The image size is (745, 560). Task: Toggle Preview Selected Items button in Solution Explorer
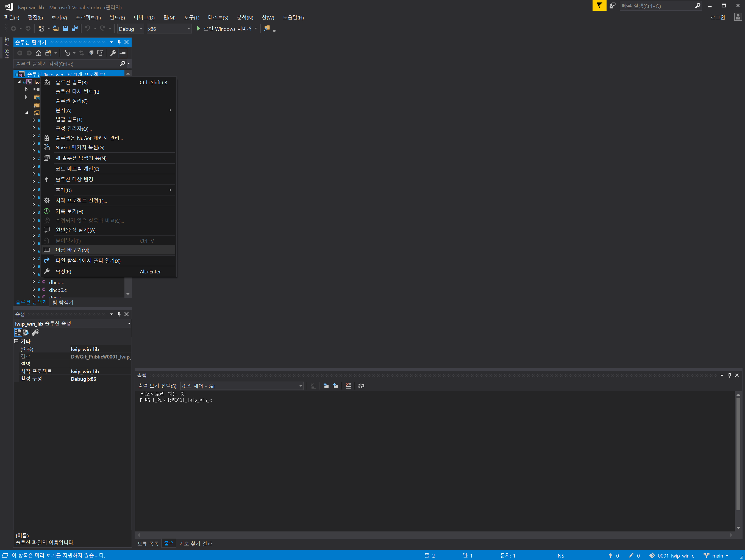coord(123,53)
